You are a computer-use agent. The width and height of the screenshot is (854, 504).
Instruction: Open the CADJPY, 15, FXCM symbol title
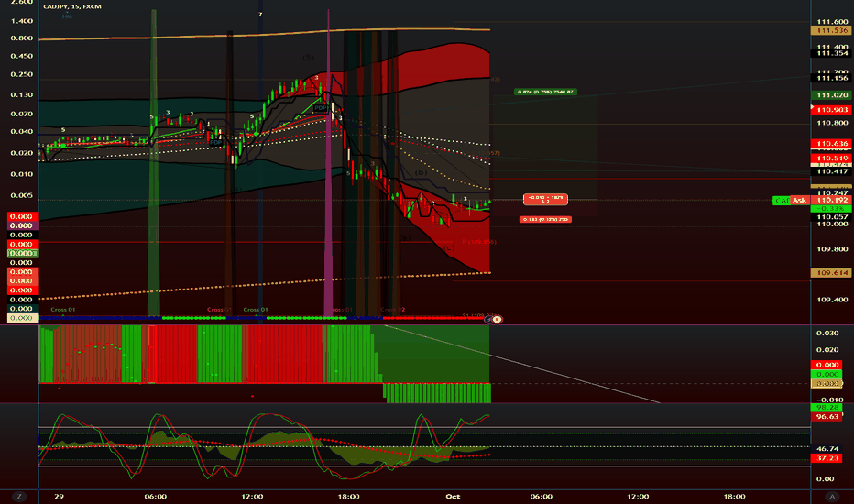71,6
